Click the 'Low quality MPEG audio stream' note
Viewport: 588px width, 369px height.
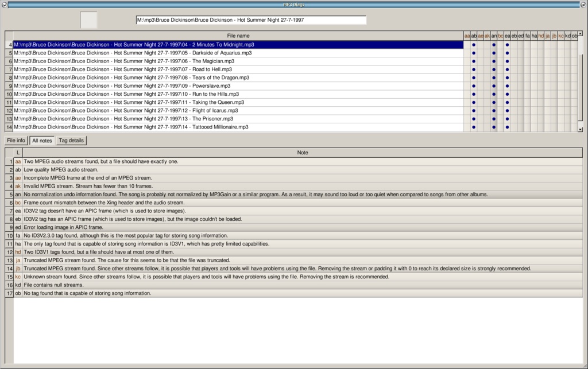click(61, 170)
